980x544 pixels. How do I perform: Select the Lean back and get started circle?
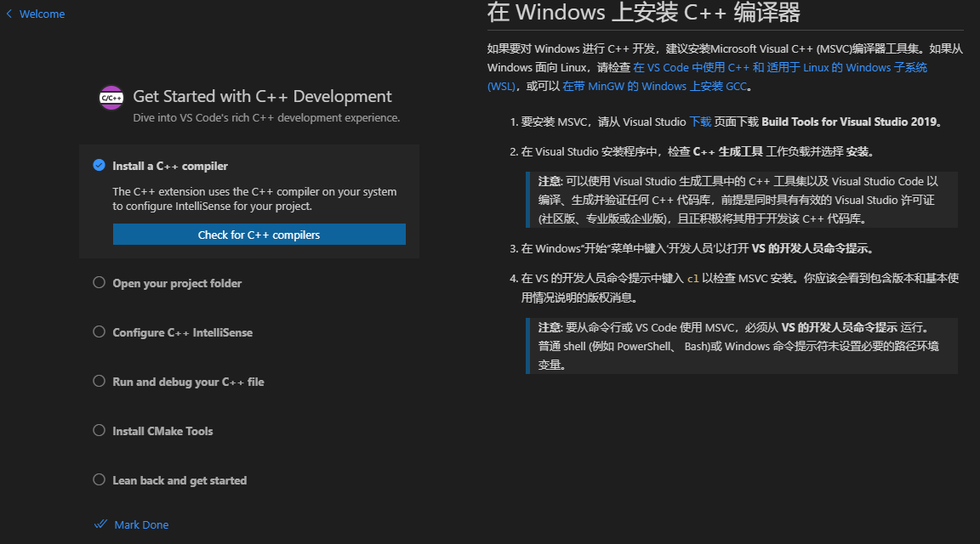[x=99, y=479]
